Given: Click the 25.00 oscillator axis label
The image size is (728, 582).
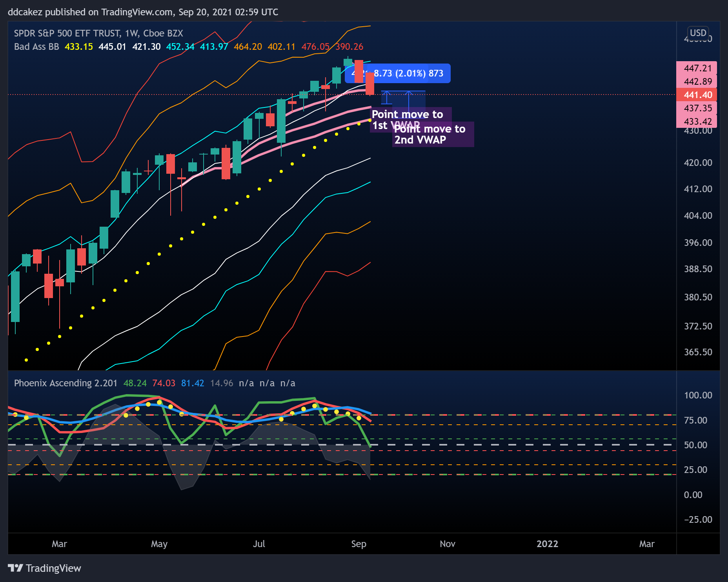Looking at the screenshot, I should pyautogui.click(x=695, y=470).
